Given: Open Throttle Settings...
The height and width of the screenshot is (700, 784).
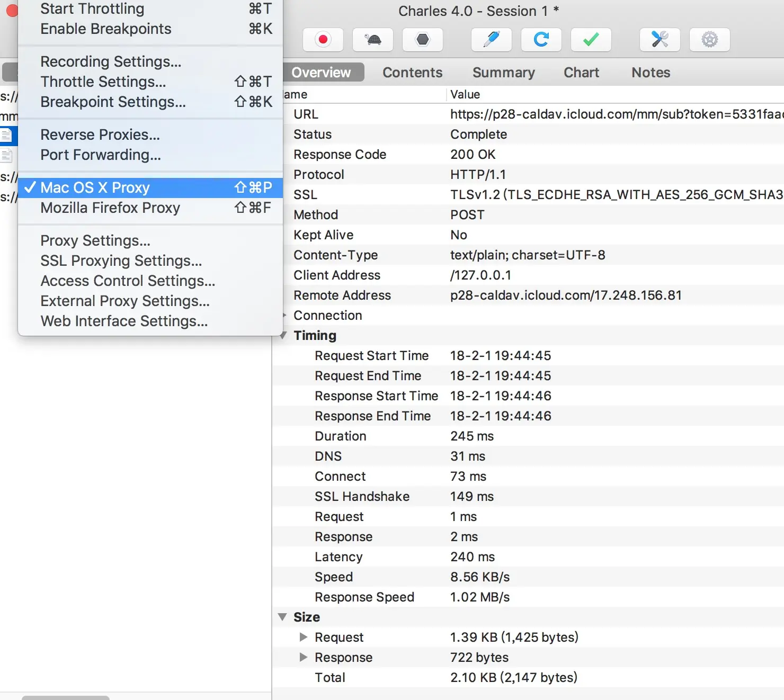Looking at the screenshot, I should [x=150, y=82].
